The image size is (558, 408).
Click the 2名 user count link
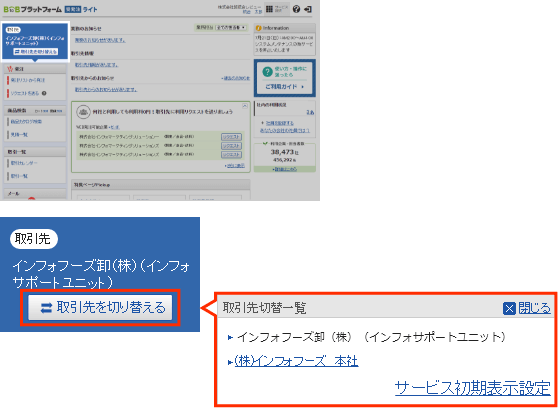(311, 112)
